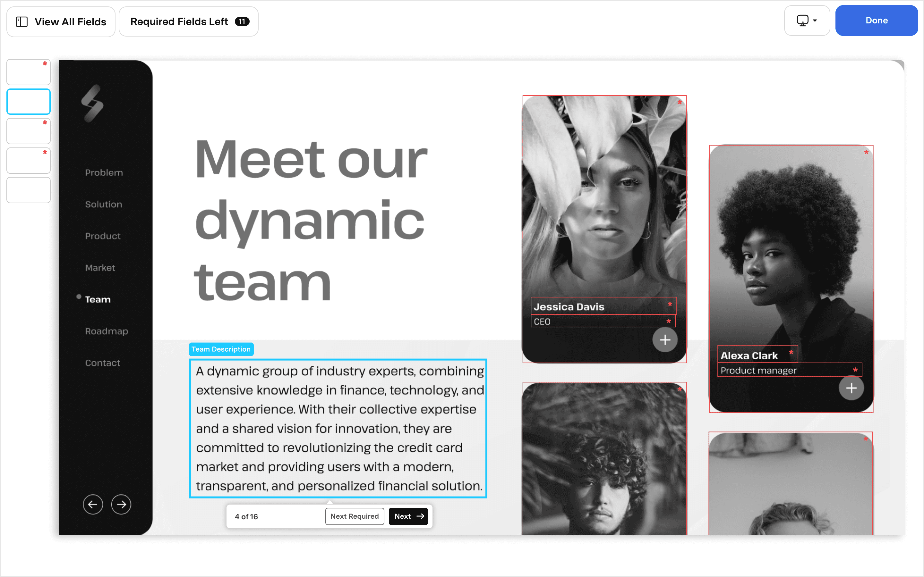
Task: Click the blue Done button
Action: pyautogui.click(x=876, y=21)
